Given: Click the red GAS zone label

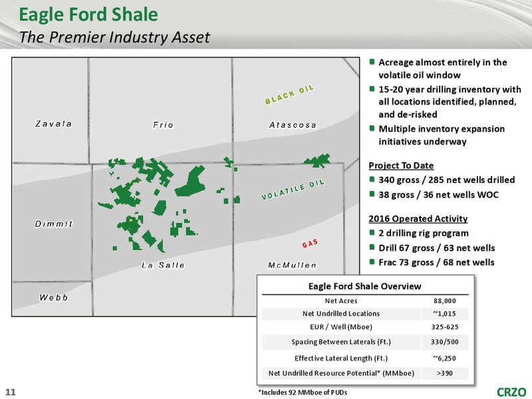Looking at the screenshot, I should tap(310, 243).
